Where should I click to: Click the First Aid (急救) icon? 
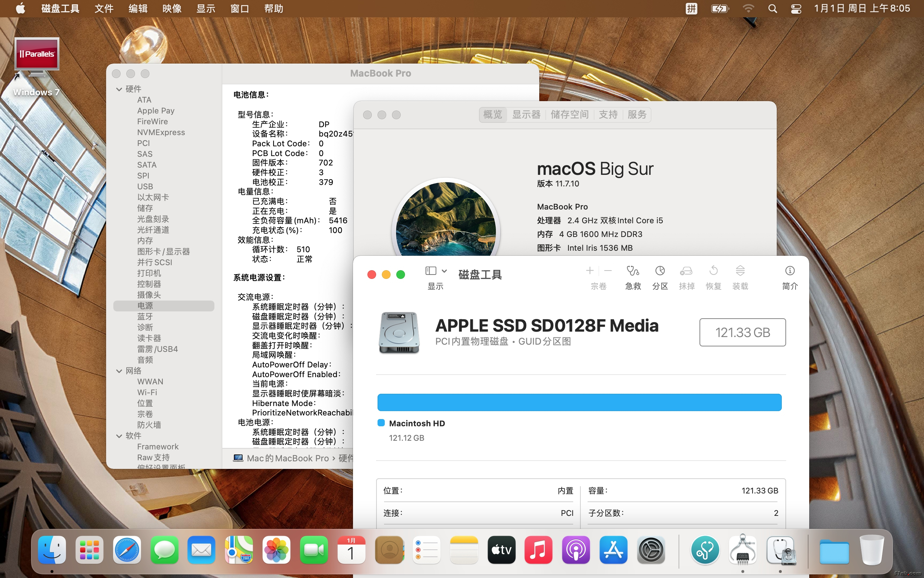tap(633, 271)
